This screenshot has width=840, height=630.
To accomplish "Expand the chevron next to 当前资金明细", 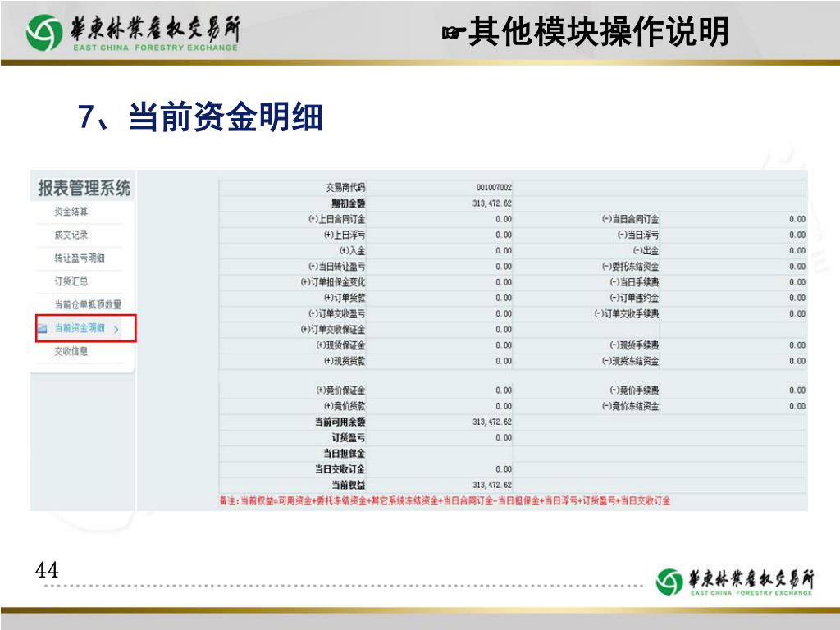I will coord(116,330).
